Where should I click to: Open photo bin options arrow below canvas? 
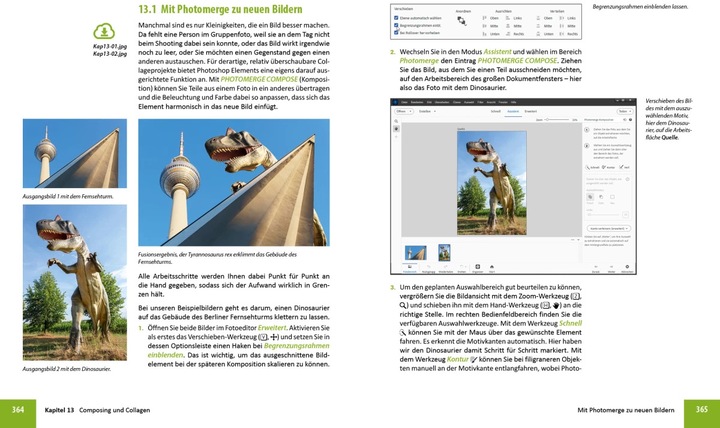click(x=578, y=240)
